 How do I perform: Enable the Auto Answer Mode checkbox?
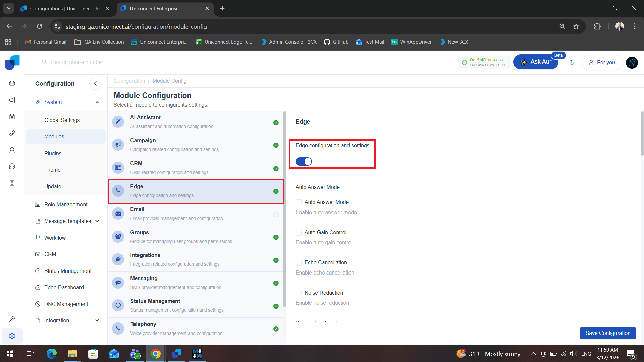coord(299,202)
